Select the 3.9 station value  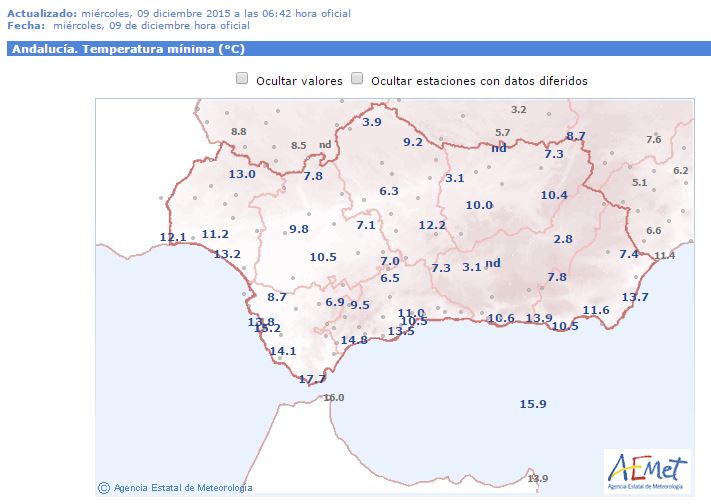tap(372, 122)
